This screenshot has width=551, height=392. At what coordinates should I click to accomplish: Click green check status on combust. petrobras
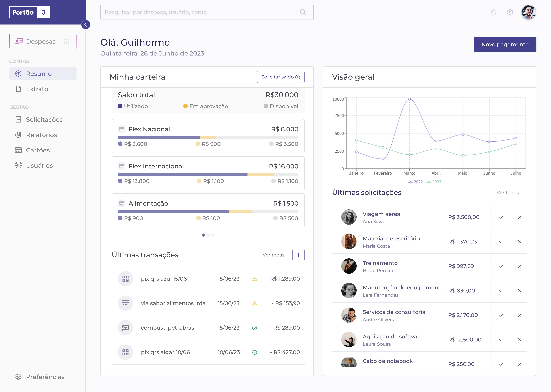coord(255,328)
